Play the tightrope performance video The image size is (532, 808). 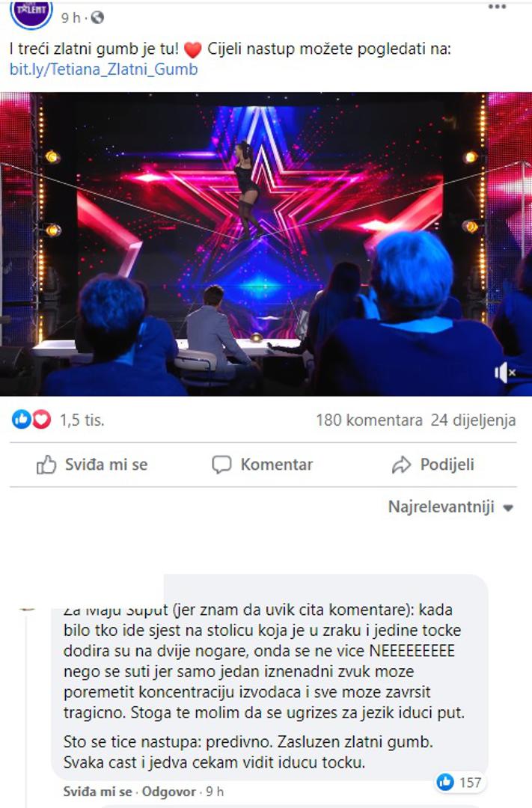[x=266, y=244]
